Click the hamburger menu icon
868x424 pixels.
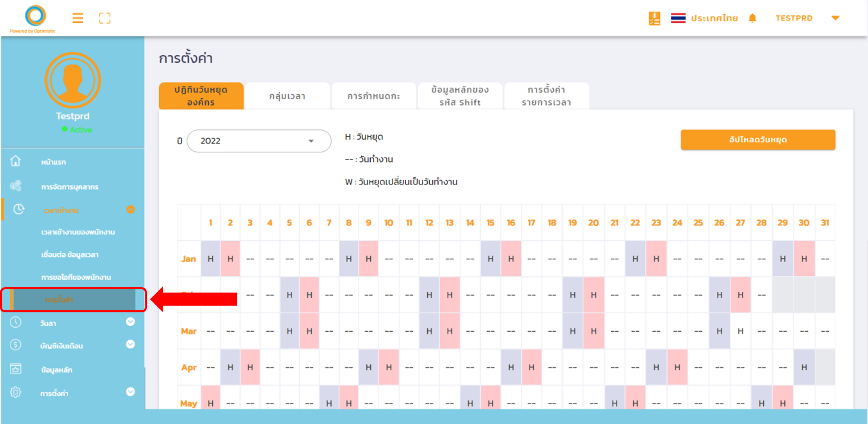[78, 18]
